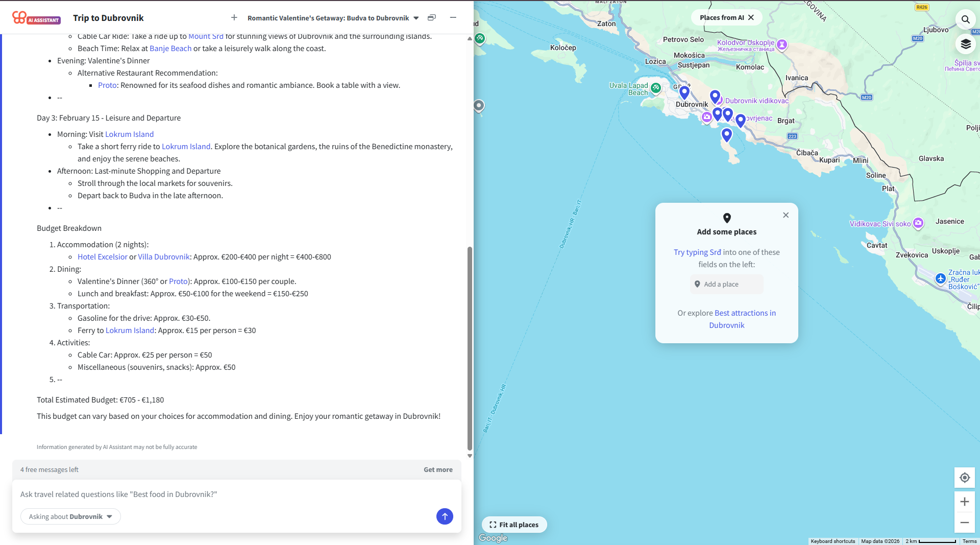Open the Hotel Excelsior link

[x=102, y=257]
